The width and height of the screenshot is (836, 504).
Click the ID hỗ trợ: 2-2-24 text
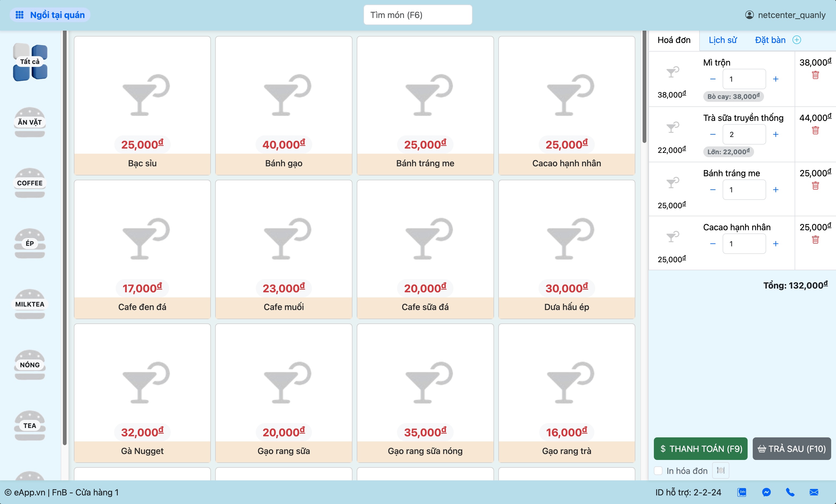tap(688, 492)
